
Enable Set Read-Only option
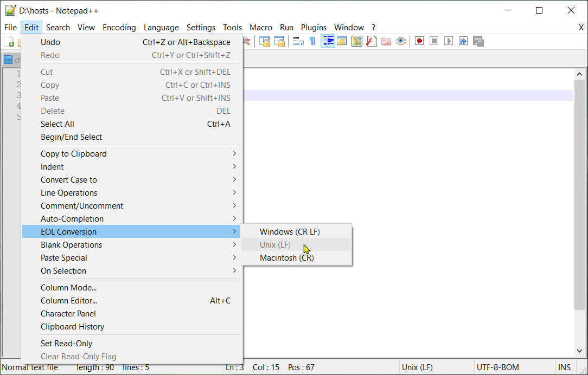132,344
